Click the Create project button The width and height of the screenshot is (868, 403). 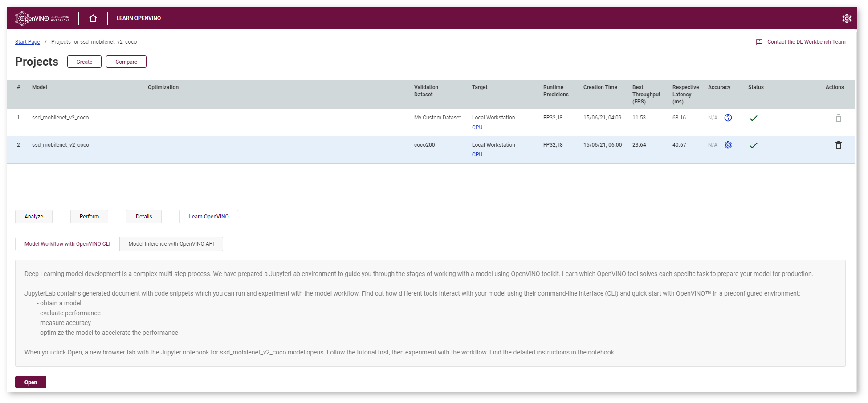click(x=84, y=62)
